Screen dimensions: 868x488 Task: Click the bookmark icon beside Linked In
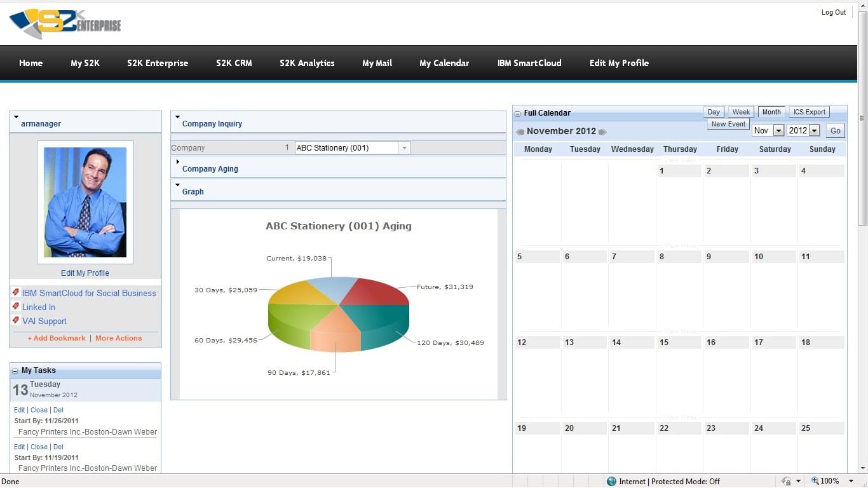pos(15,307)
